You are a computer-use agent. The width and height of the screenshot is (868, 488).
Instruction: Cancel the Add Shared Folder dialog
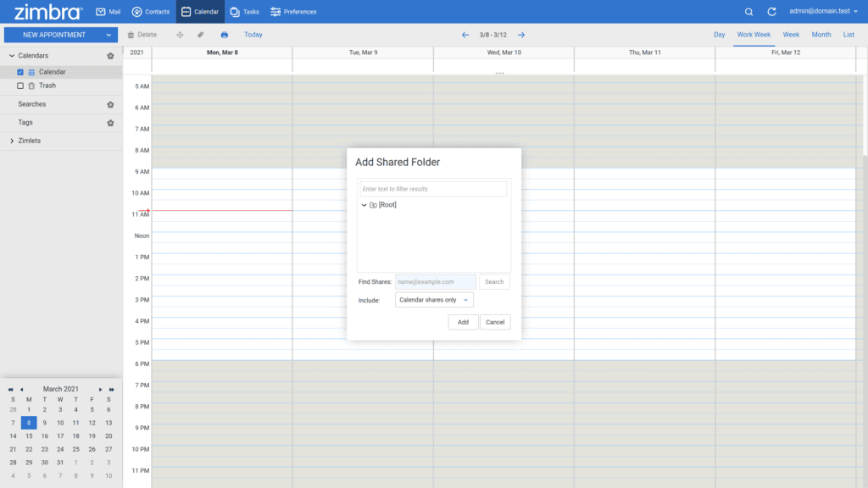coord(495,322)
